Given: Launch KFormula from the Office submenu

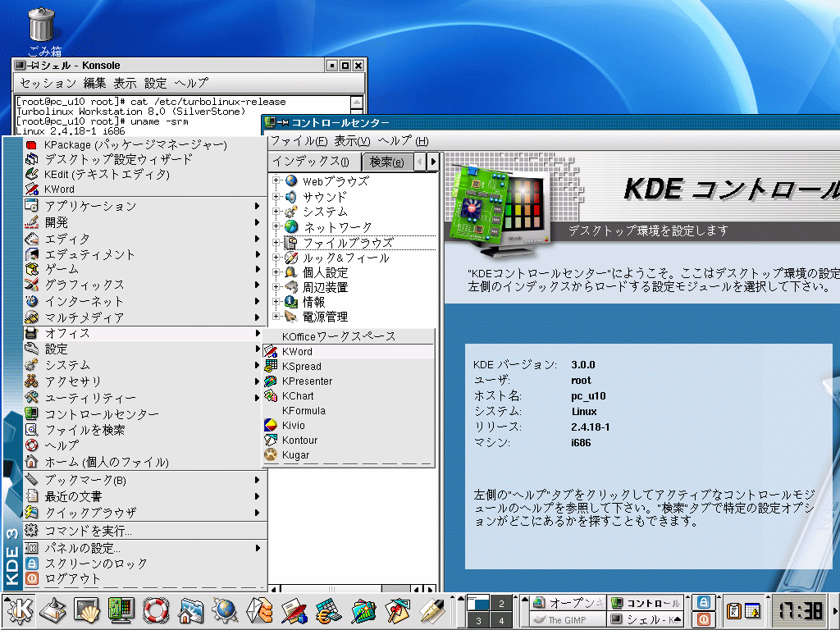Looking at the screenshot, I should pyautogui.click(x=348, y=411).
